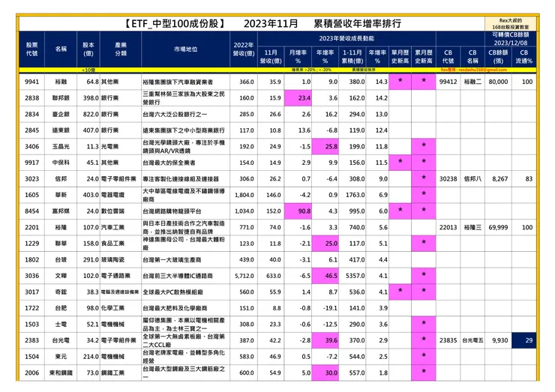Select the industry cell 汽車工業
The width and height of the screenshot is (555, 392).
tap(112, 228)
